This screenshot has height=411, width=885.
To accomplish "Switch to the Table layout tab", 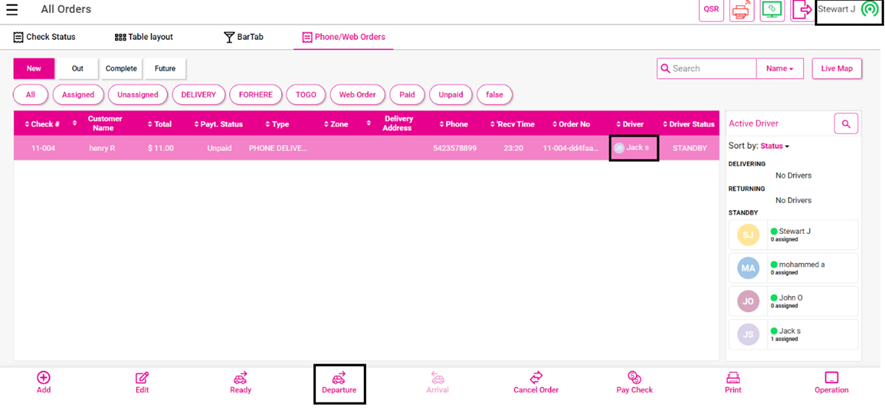I will pos(144,37).
